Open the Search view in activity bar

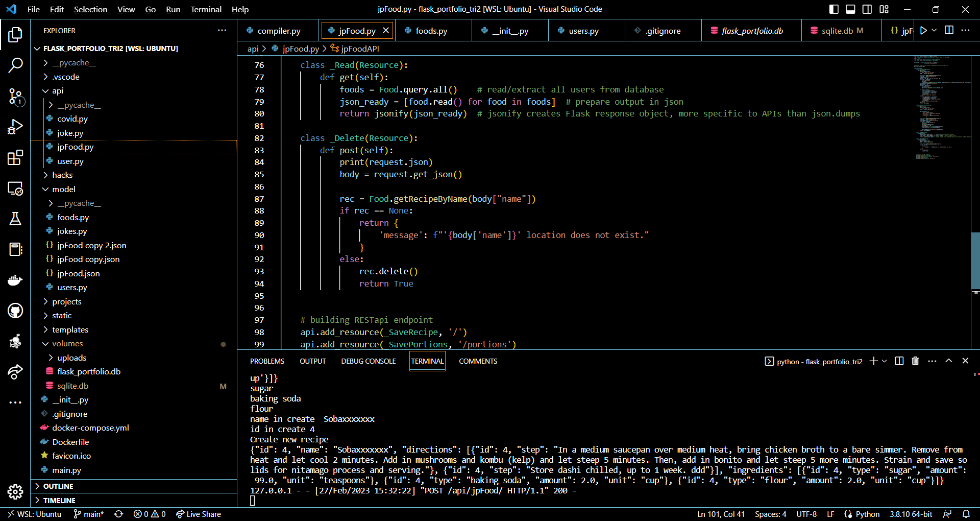point(15,65)
